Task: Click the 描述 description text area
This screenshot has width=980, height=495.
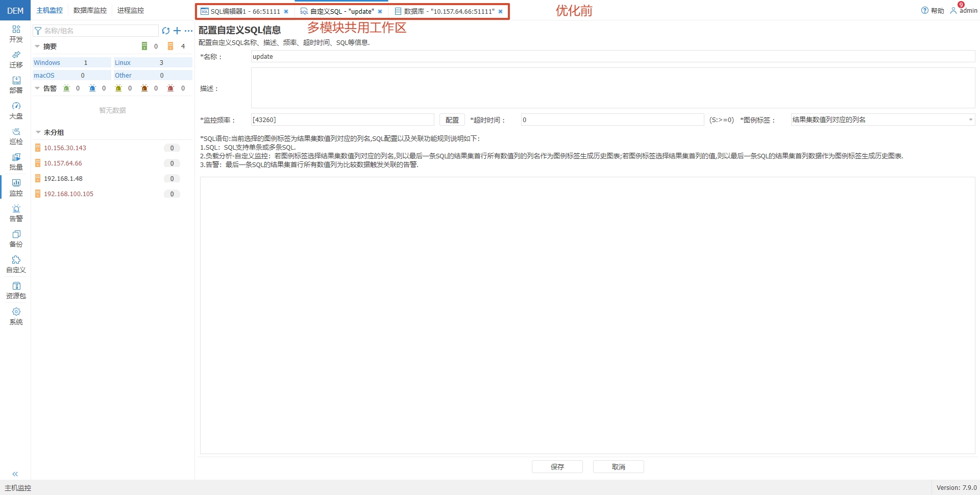Action: tap(612, 88)
